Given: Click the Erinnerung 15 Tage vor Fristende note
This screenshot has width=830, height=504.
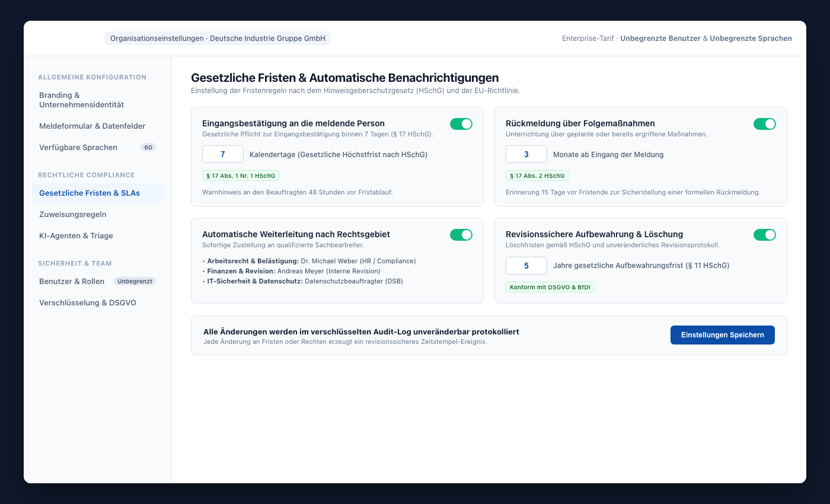Looking at the screenshot, I should point(633,192).
